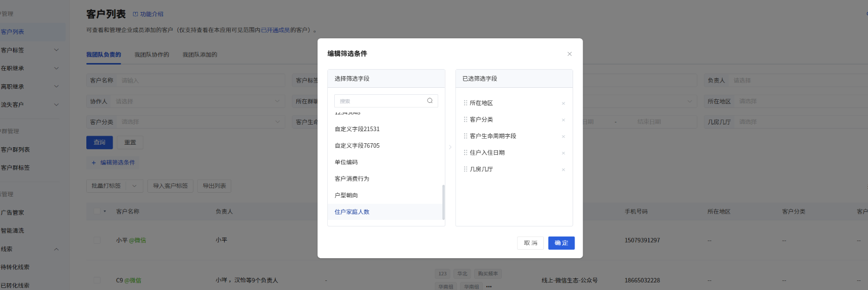Open 批量打标签 dropdown arrow
Viewport: 868px width, 290px height.
coord(134,186)
